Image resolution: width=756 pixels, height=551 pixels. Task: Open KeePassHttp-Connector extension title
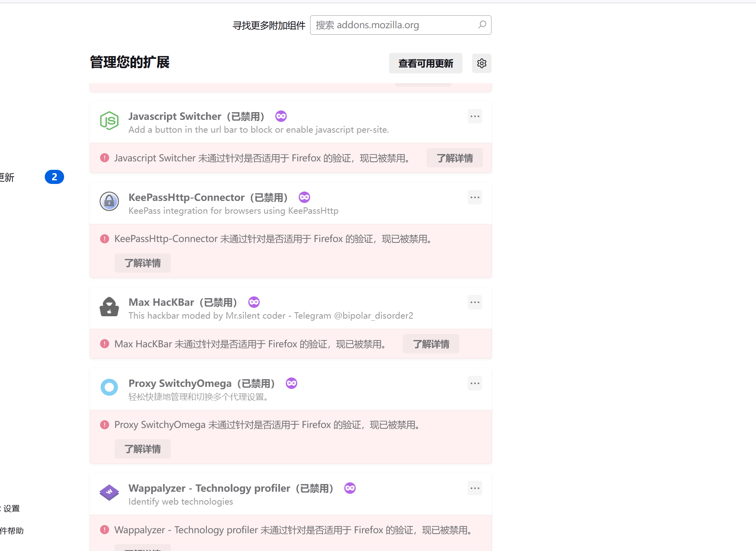208,197
